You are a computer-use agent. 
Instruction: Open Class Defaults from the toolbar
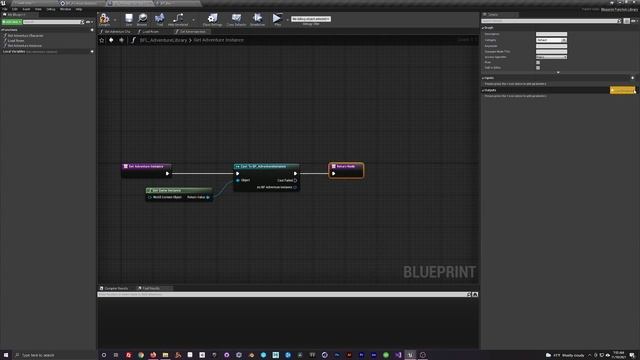click(236, 19)
